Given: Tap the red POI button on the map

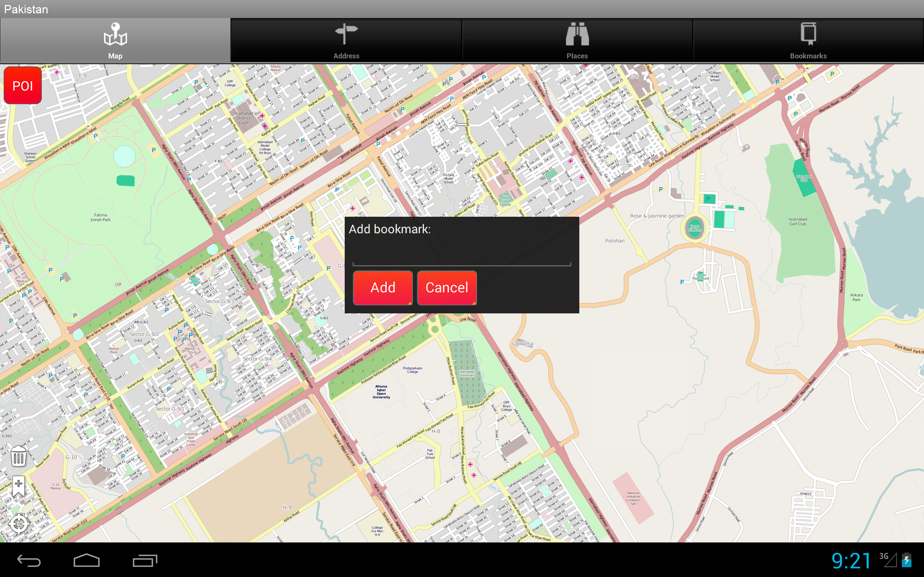Looking at the screenshot, I should 22,85.
